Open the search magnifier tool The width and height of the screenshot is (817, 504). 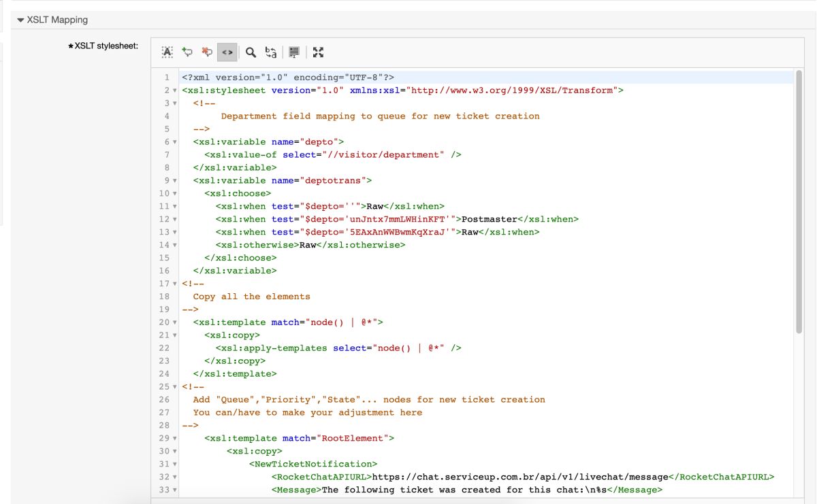(251, 52)
